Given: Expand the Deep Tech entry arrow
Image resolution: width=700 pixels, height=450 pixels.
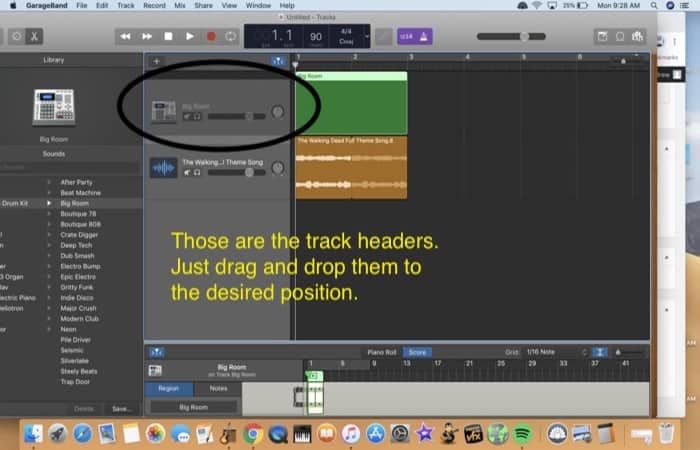Looking at the screenshot, I should [x=49, y=245].
